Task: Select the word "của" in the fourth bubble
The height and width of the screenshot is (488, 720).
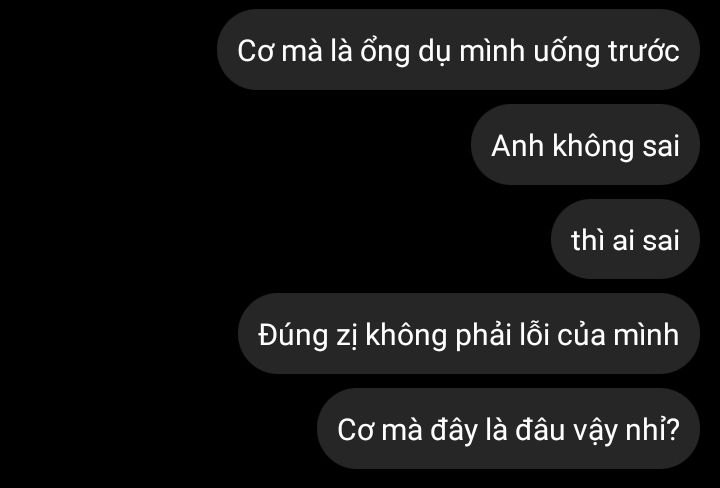Action: (x=581, y=334)
